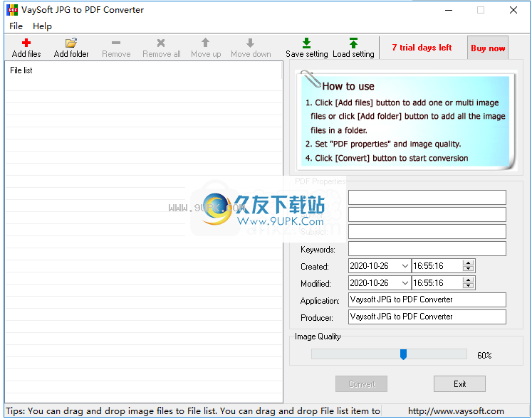Click the Add folder icon

coord(71,43)
